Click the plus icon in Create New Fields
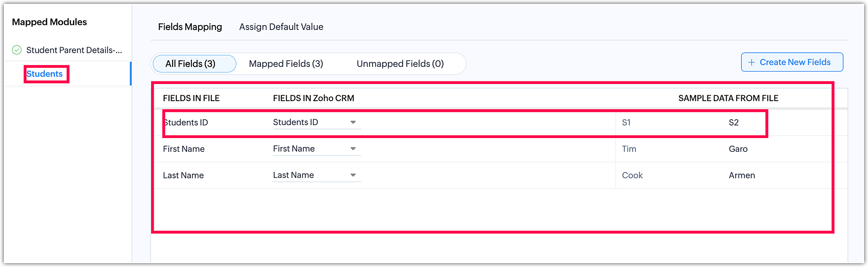 (x=752, y=63)
